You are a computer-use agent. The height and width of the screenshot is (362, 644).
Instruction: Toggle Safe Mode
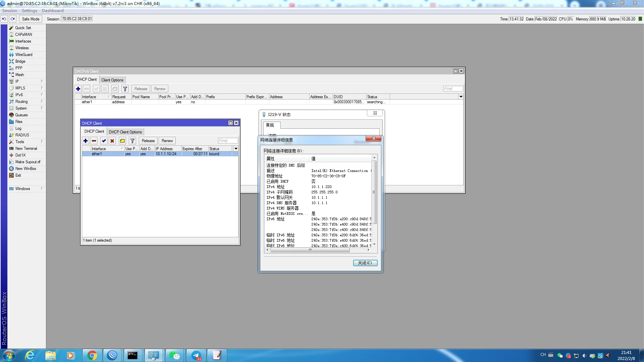click(31, 19)
